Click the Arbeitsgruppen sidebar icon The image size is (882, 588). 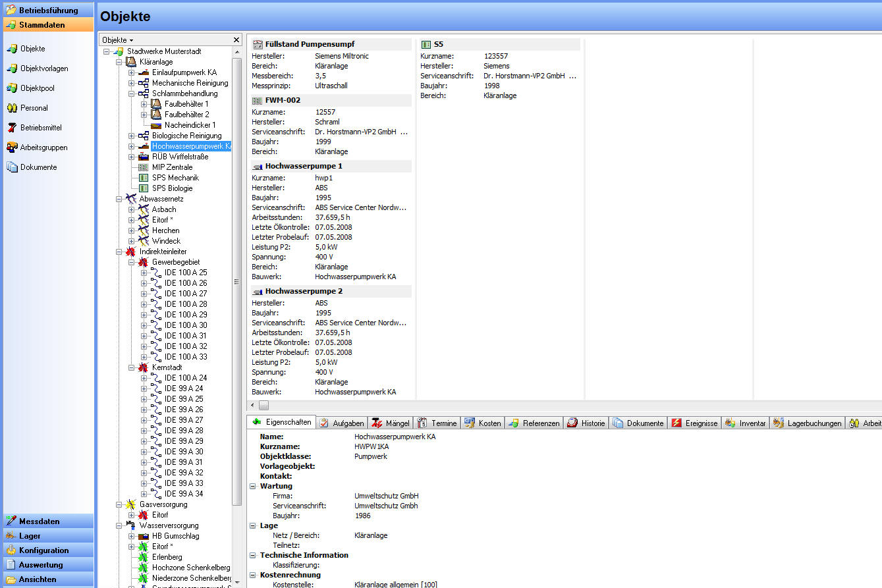pyautogui.click(x=12, y=147)
